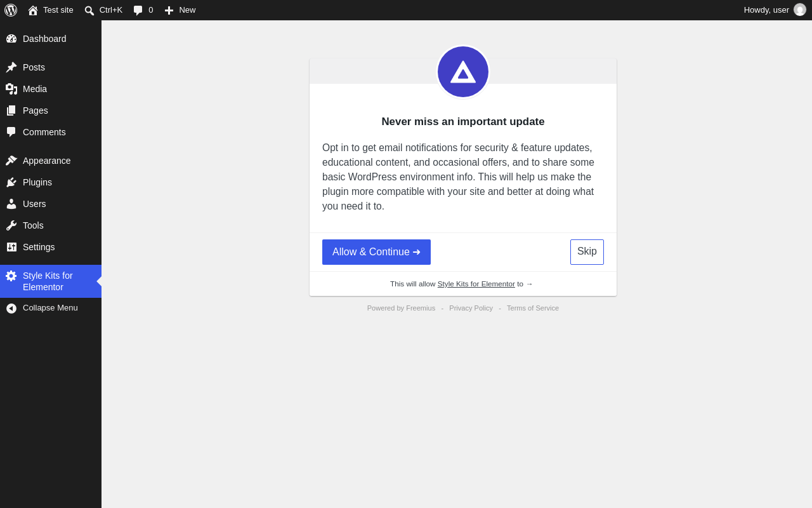Open the Media library menu

51,89
